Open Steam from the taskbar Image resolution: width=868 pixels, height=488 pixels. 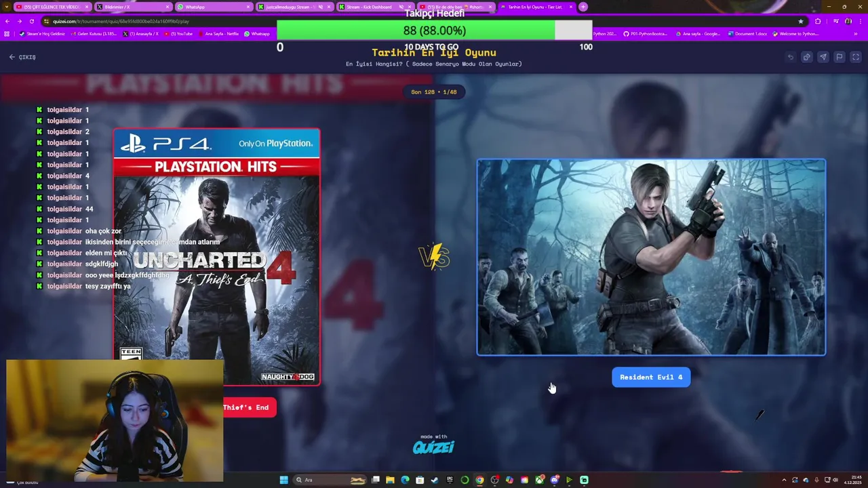(435, 480)
